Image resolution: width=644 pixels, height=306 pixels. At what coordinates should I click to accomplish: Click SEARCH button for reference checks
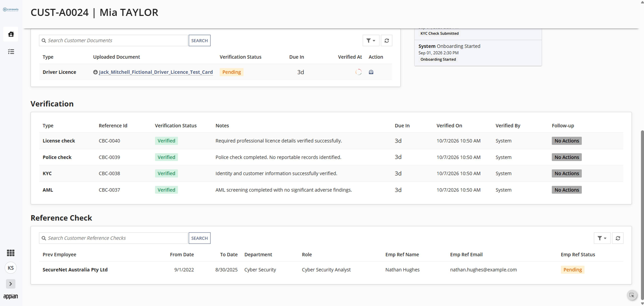(200, 238)
